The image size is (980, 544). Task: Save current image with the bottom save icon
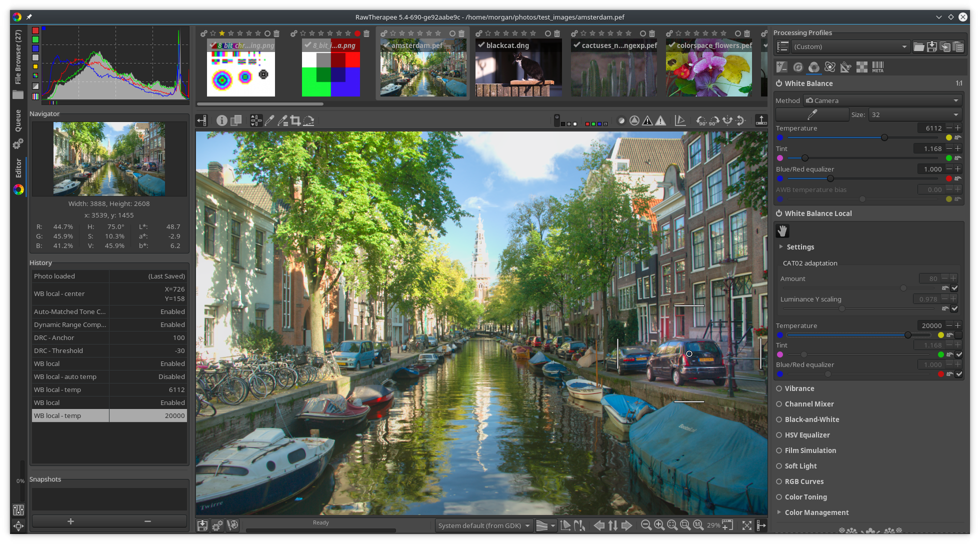[x=202, y=525]
